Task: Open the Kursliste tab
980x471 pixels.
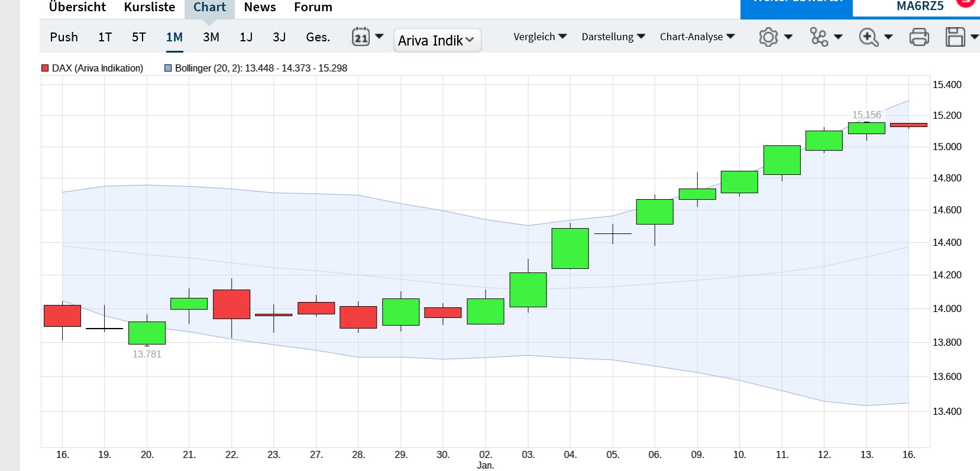Action: (150, 7)
